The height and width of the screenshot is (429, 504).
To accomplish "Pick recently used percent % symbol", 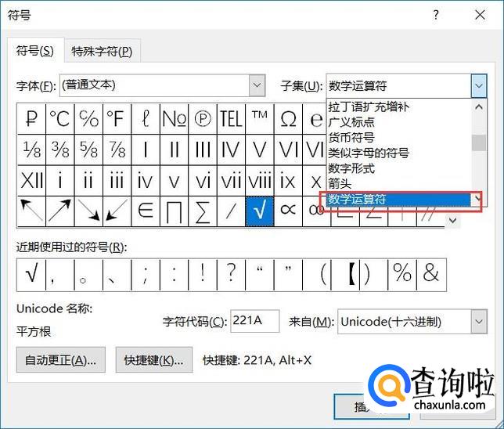I will pyautogui.click(x=402, y=275).
